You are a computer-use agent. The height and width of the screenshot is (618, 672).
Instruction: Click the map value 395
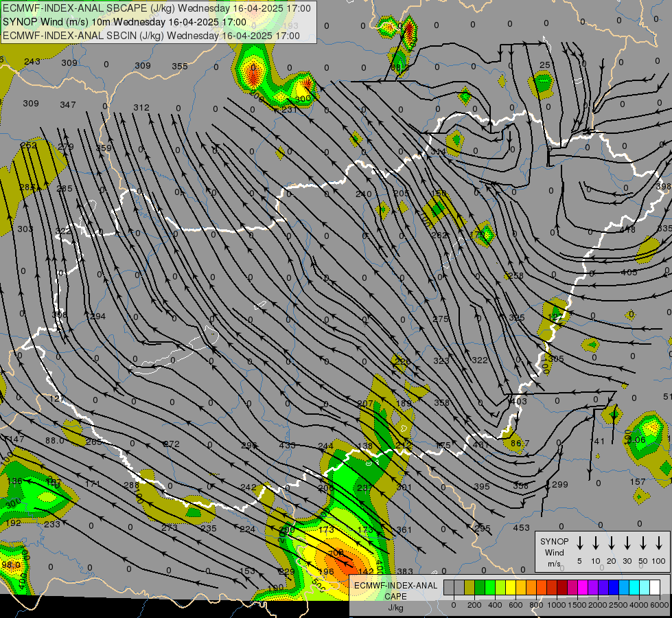click(x=482, y=486)
